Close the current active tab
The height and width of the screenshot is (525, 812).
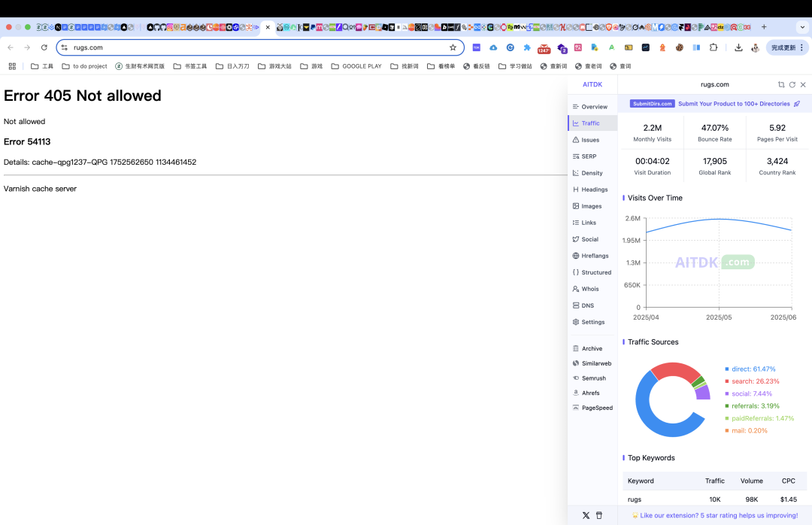coord(268,27)
